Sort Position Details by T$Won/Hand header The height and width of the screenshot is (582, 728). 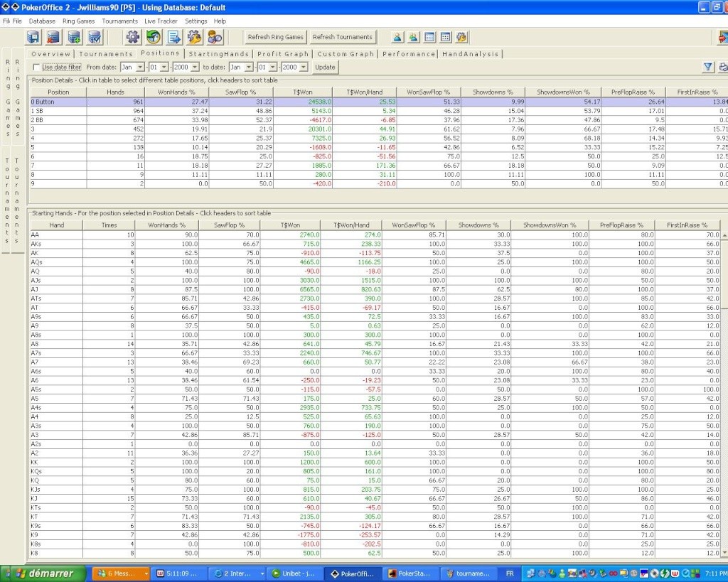365,92
